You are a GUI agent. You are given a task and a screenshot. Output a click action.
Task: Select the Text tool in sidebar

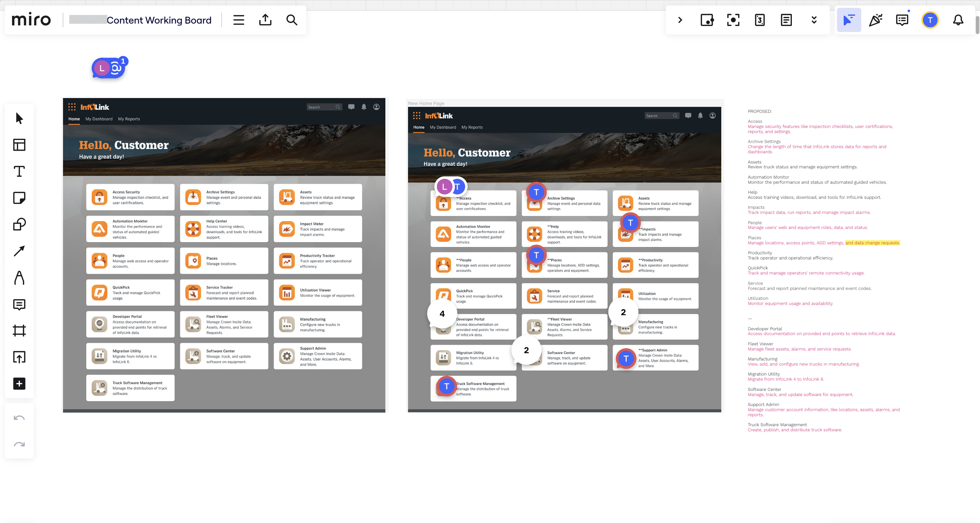[19, 171]
